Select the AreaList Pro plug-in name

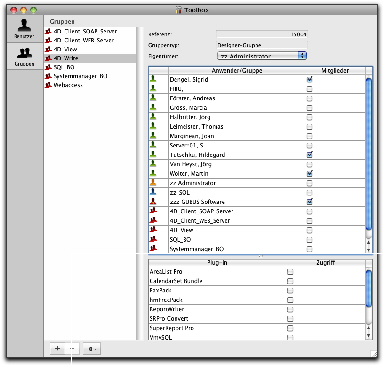click(x=166, y=272)
